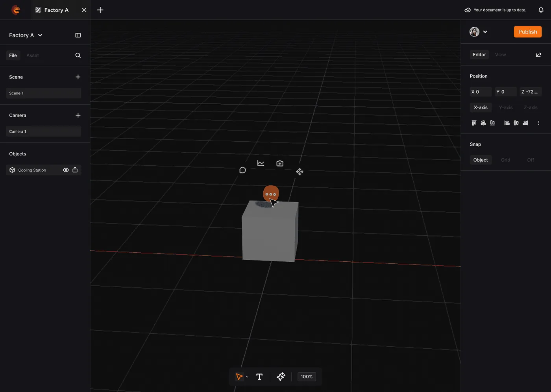Edit the X position field
This screenshot has height=392, width=551.
[481, 92]
